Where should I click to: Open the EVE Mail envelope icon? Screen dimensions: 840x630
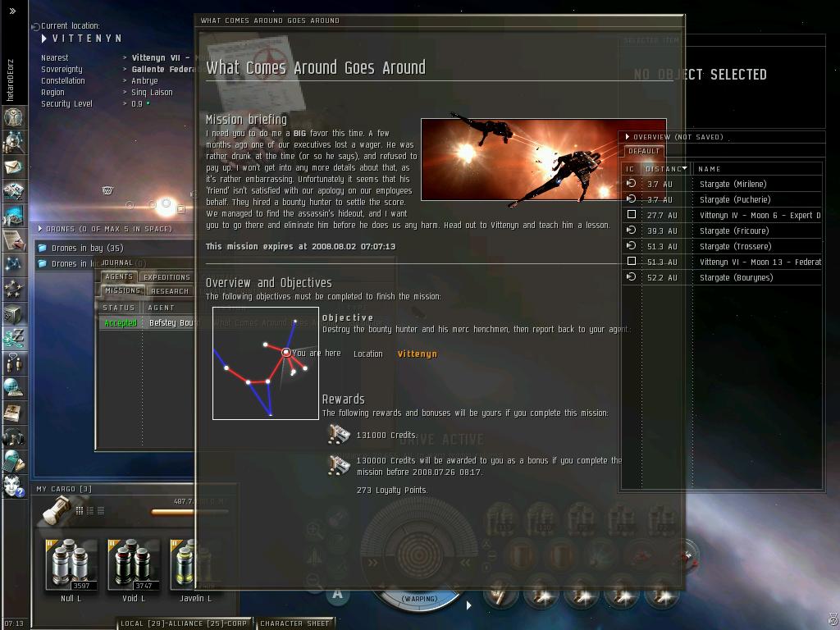pyautogui.click(x=13, y=167)
